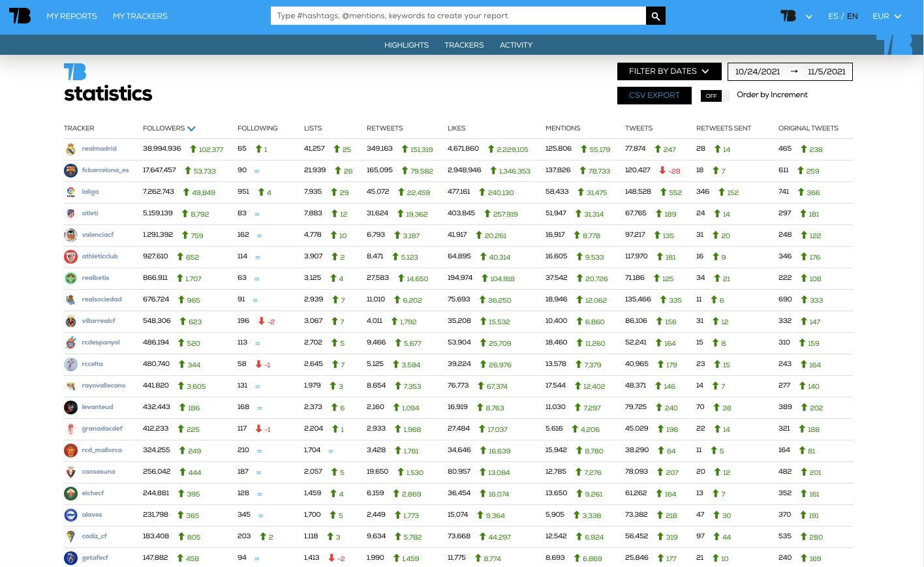
Task: Click the Tweet Binder logo in top bar
Action: (x=20, y=16)
